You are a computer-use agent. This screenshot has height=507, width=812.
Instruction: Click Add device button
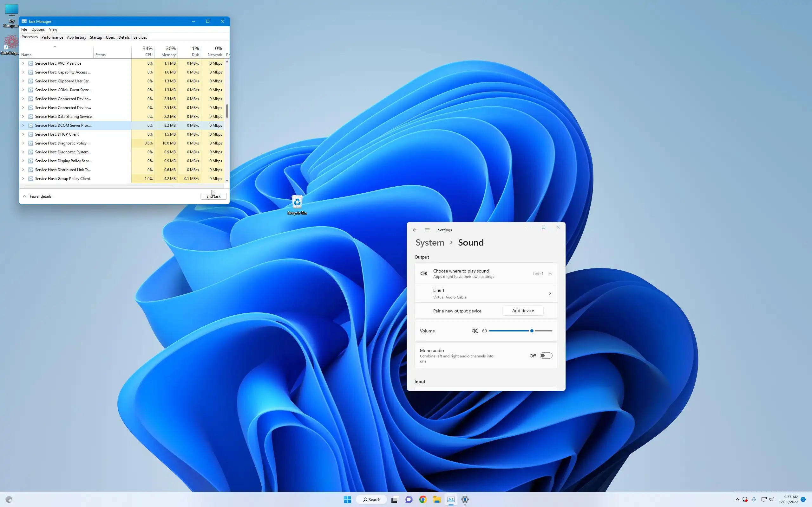(522, 311)
